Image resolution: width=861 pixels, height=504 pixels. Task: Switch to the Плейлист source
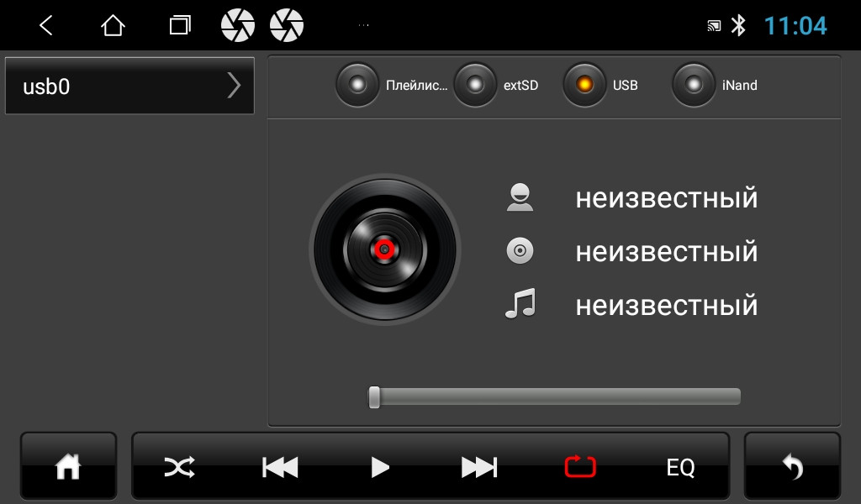[x=357, y=85]
